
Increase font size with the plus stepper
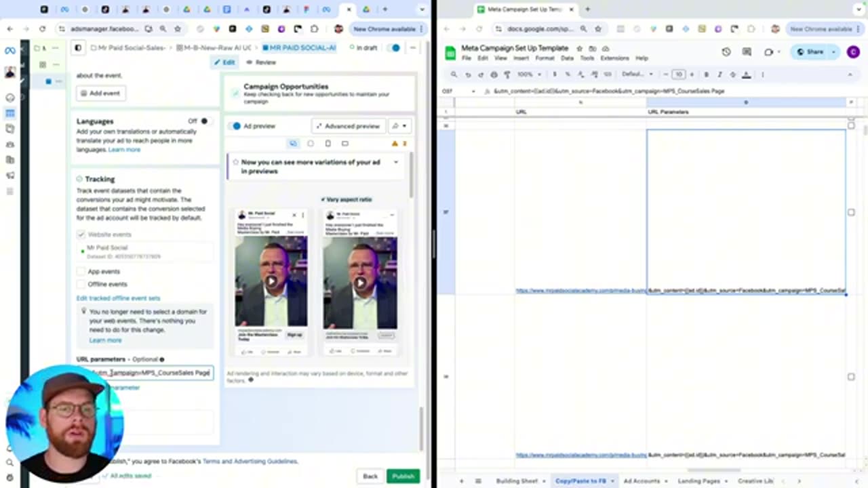[x=692, y=75]
